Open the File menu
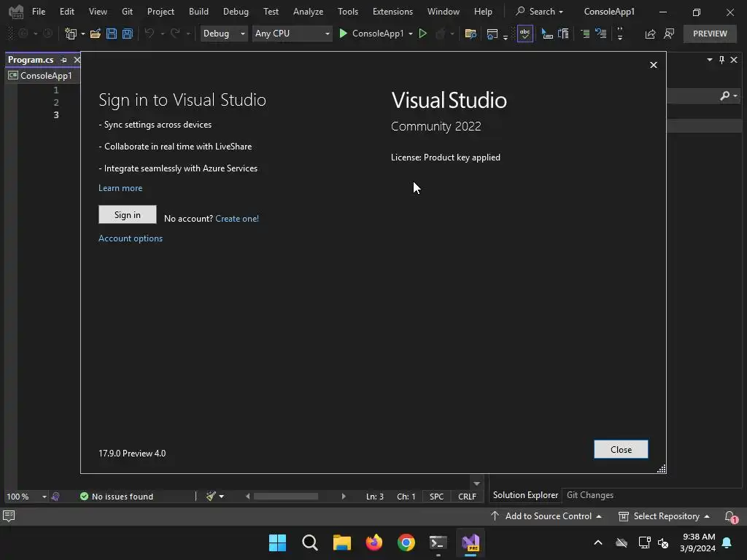Screen dimensions: 747x560 coord(39,12)
